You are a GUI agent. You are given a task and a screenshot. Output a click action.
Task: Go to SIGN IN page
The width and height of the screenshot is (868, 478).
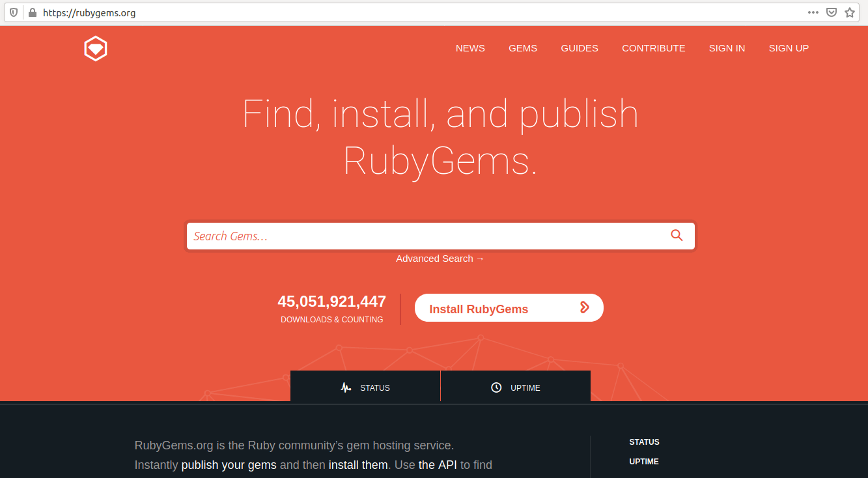(727, 48)
